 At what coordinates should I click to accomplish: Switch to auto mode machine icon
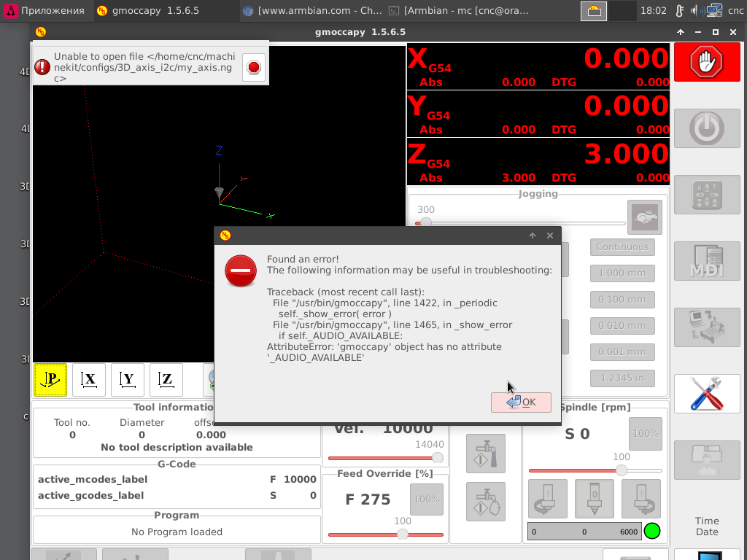tap(706, 327)
